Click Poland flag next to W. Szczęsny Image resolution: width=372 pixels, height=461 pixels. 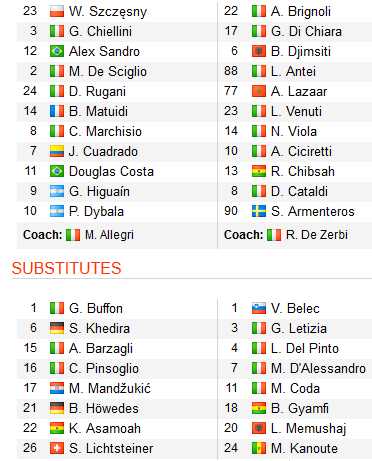click(x=57, y=11)
